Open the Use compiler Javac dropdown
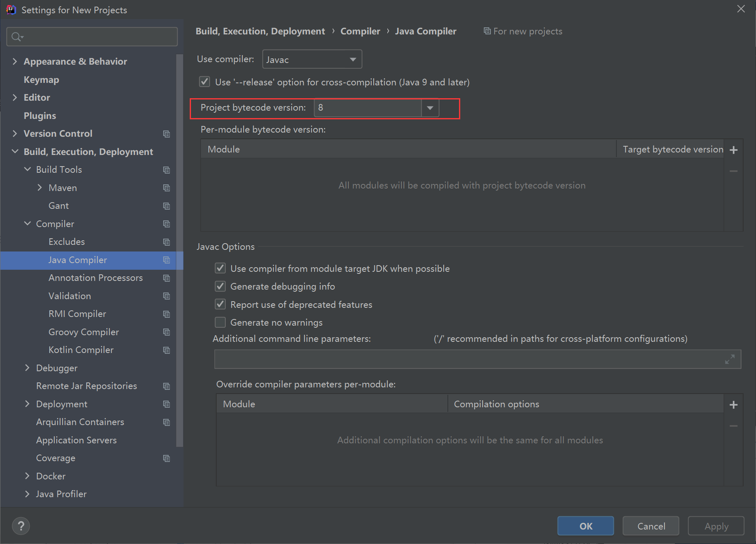This screenshot has width=756, height=544. point(312,59)
